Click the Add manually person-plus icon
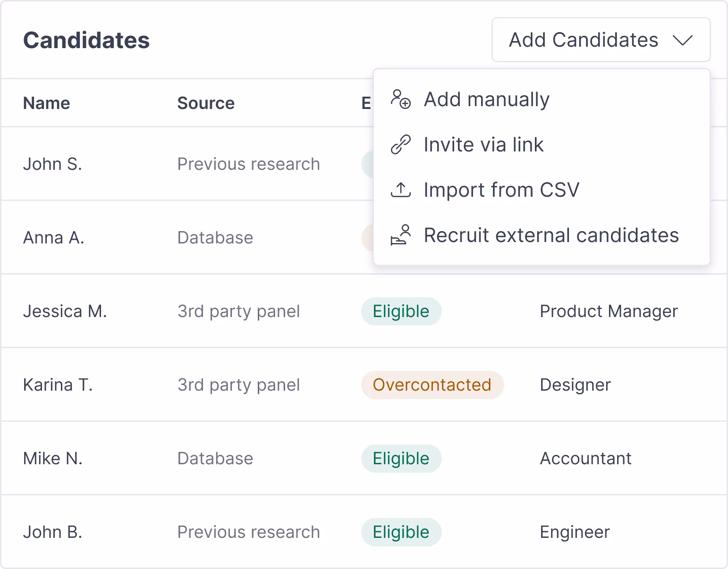 [401, 99]
